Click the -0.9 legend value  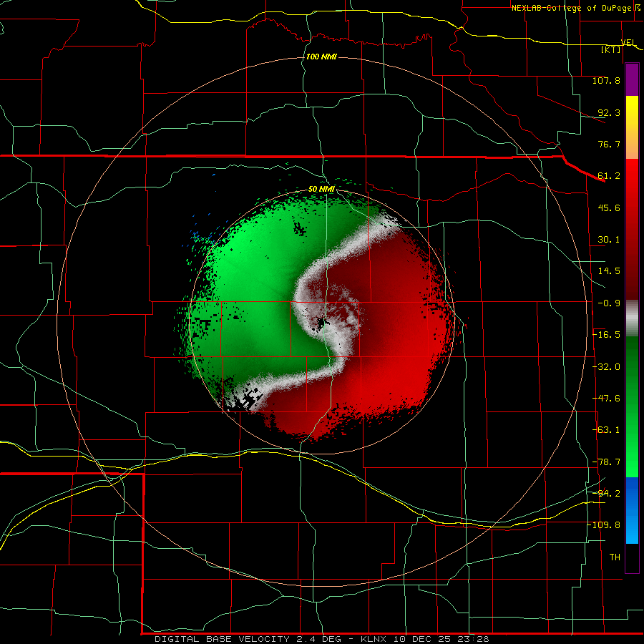(x=609, y=303)
